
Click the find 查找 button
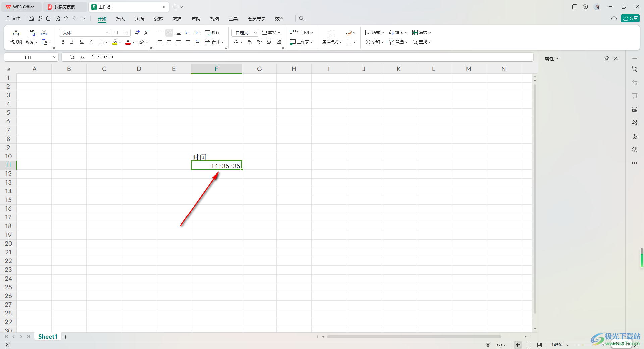pos(421,42)
